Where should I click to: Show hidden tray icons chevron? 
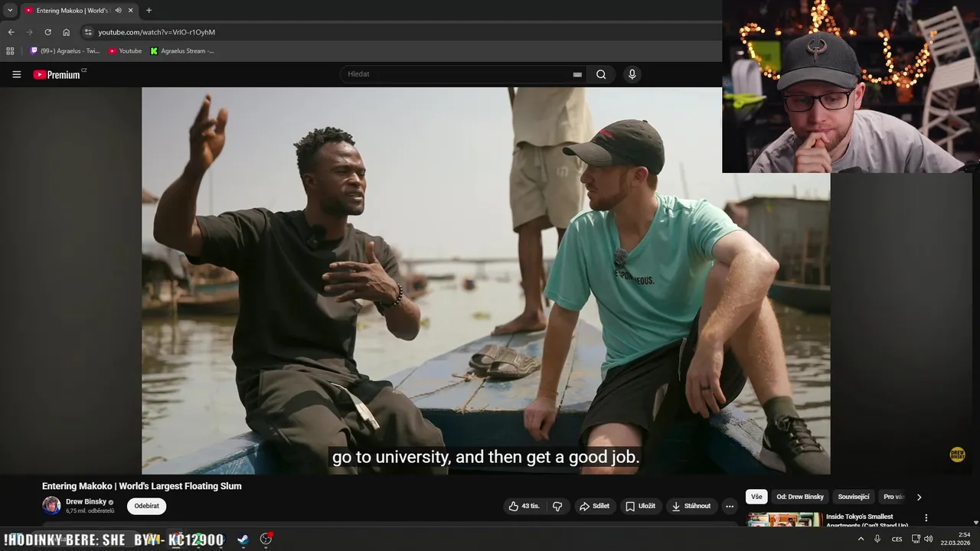861,539
